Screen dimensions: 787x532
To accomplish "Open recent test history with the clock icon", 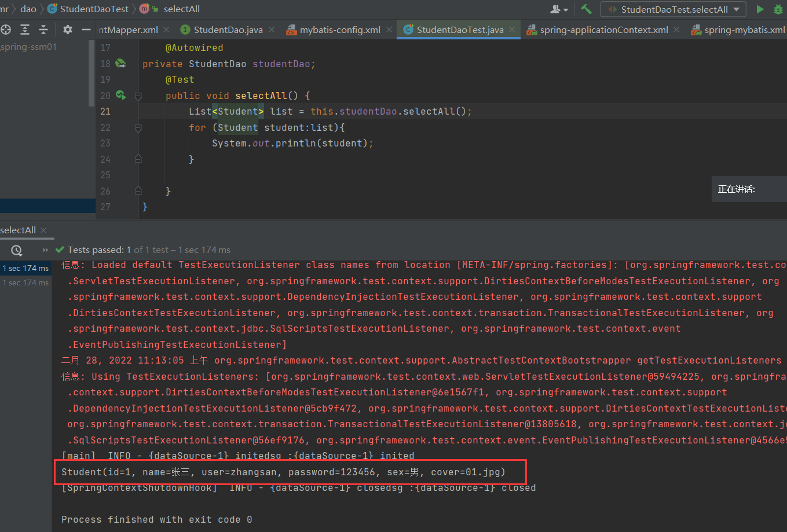I will pyautogui.click(x=16, y=250).
